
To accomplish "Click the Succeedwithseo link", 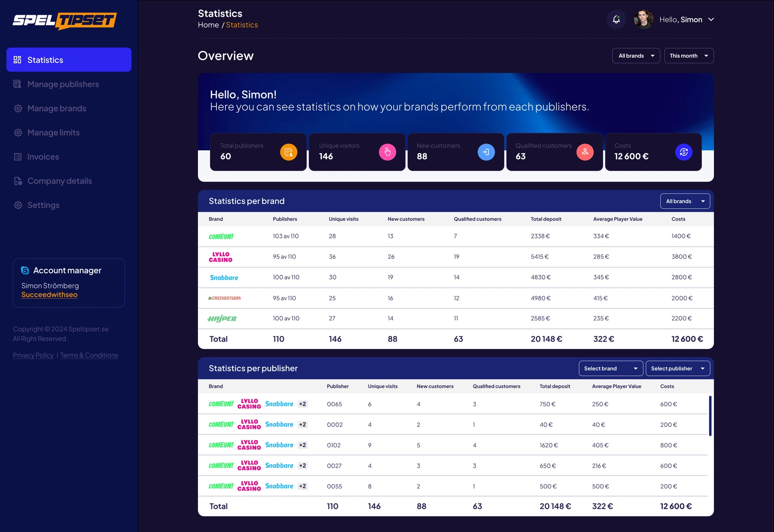I will 49,295.
